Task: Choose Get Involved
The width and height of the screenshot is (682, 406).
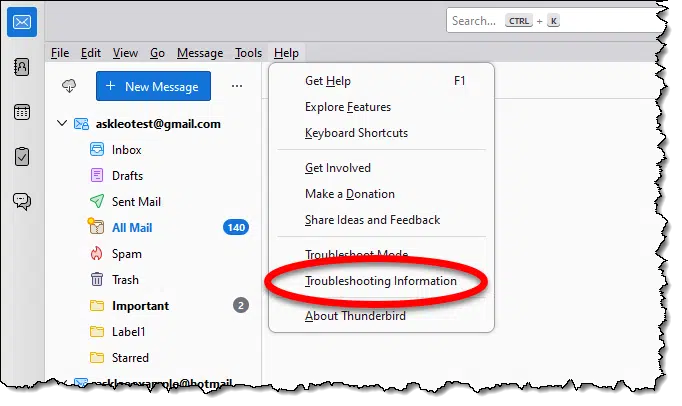Action: tap(381, 168)
